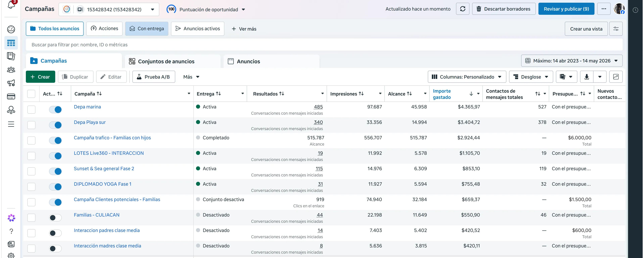The width and height of the screenshot is (644, 258).
Task: Click the search filter input field
Action: (324, 45)
